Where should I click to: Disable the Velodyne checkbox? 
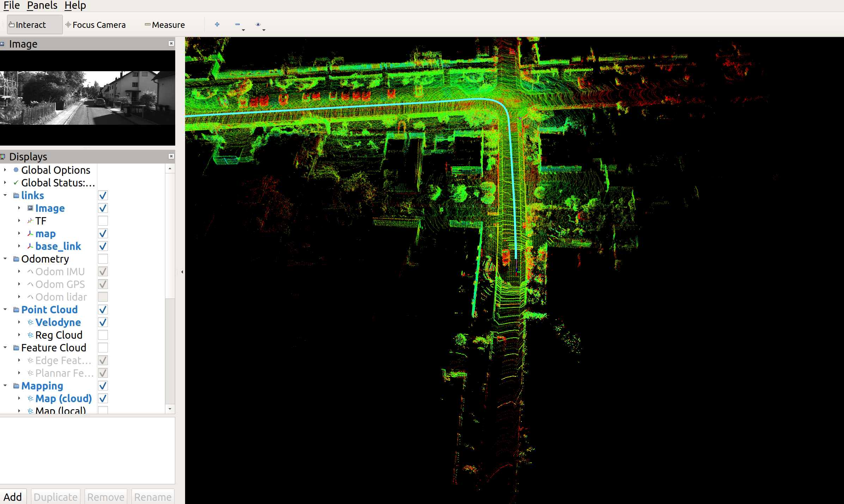coord(103,322)
